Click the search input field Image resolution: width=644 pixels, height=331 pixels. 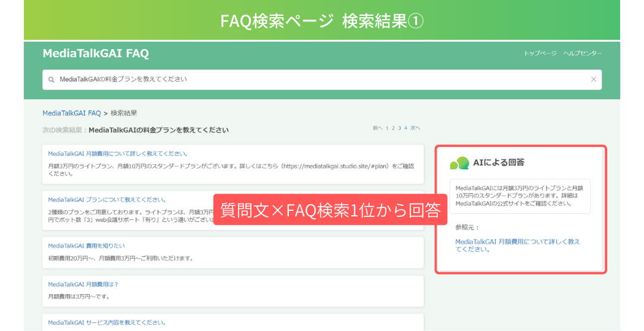click(x=322, y=80)
